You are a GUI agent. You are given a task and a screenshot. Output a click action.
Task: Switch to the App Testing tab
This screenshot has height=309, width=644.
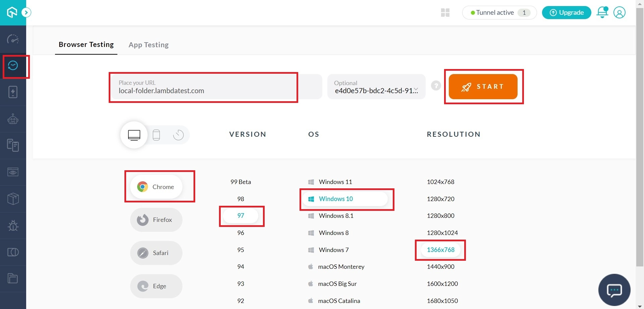[149, 45]
